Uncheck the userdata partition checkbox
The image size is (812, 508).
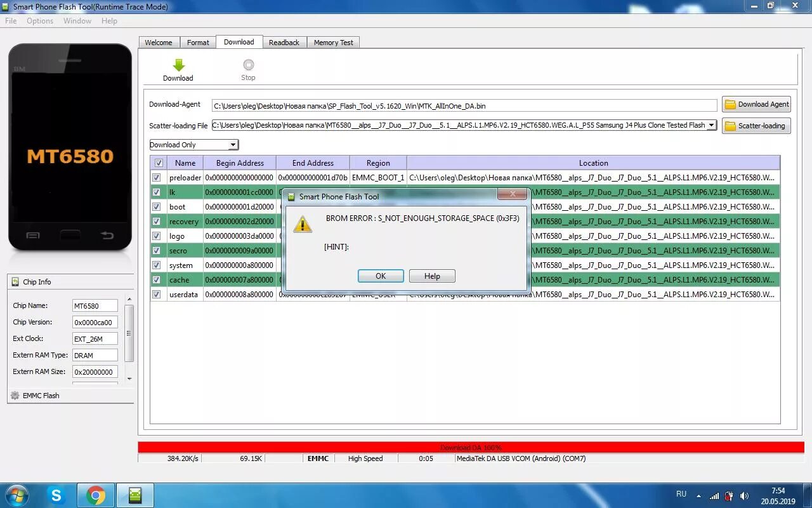click(157, 295)
